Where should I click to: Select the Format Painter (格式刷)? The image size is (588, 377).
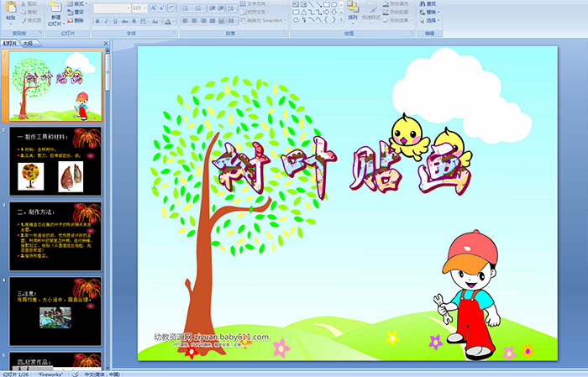31,20
